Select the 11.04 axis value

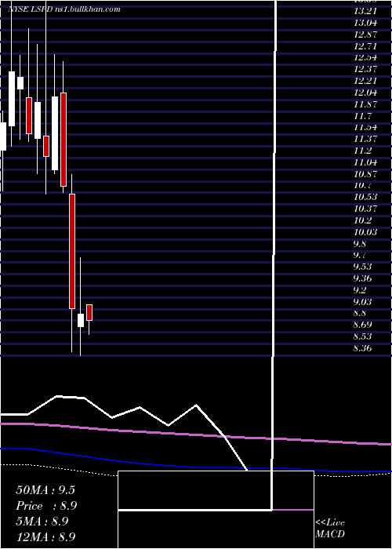tap(365, 162)
